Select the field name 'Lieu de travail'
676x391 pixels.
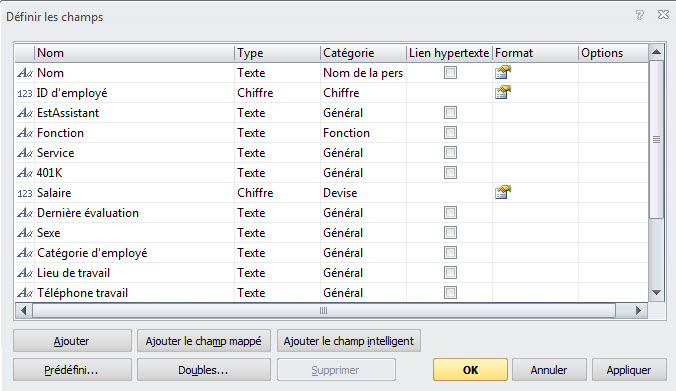point(74,273)
